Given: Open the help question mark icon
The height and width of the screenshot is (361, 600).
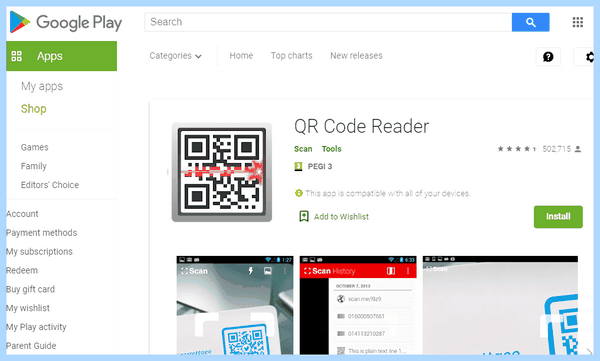Looking at the screenshot, I should (548, 57).
